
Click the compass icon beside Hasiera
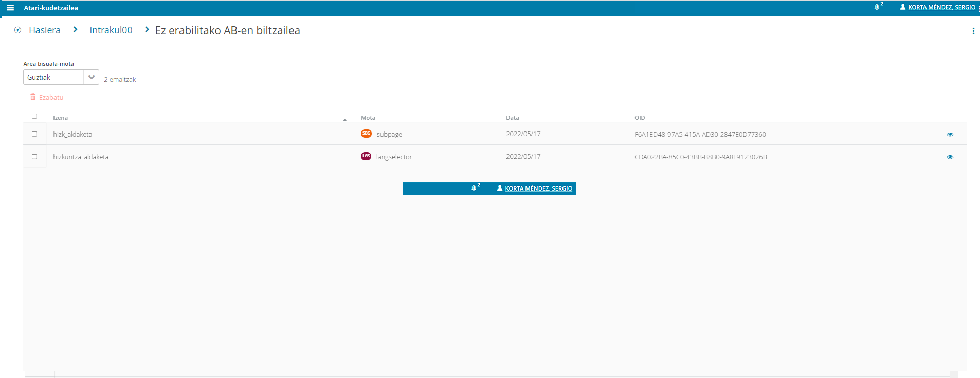[x=18, y=30]
